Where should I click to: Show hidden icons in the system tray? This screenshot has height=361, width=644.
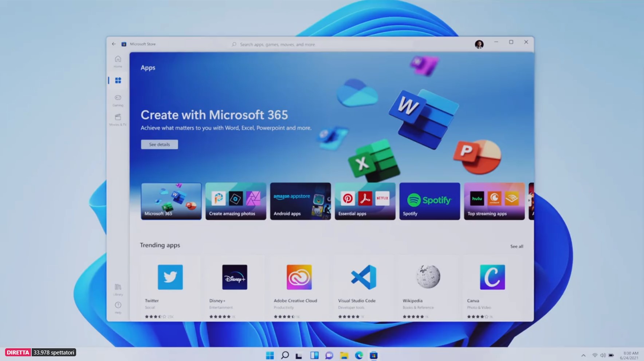pyautogui.click(x=583, y=356)
